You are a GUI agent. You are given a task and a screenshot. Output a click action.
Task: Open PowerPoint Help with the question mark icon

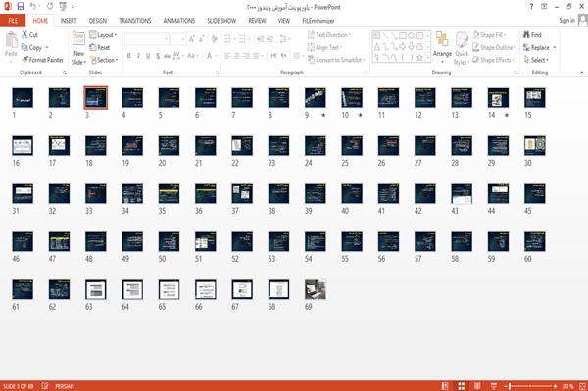(531, 7)
